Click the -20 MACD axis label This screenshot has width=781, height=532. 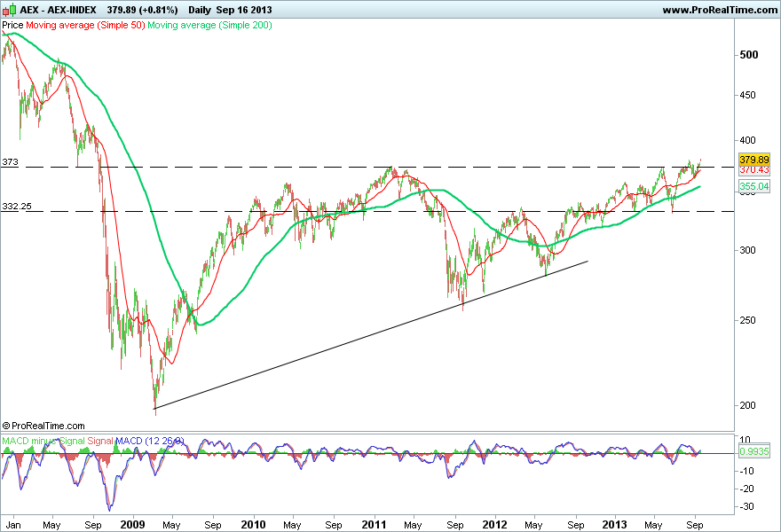[746, 489]
